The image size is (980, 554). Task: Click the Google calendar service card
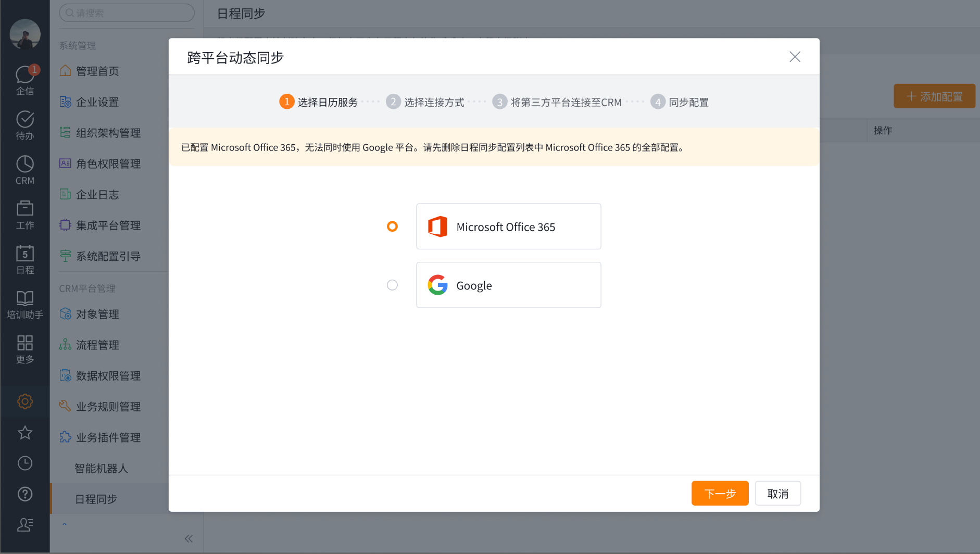[x=508, y=285]
